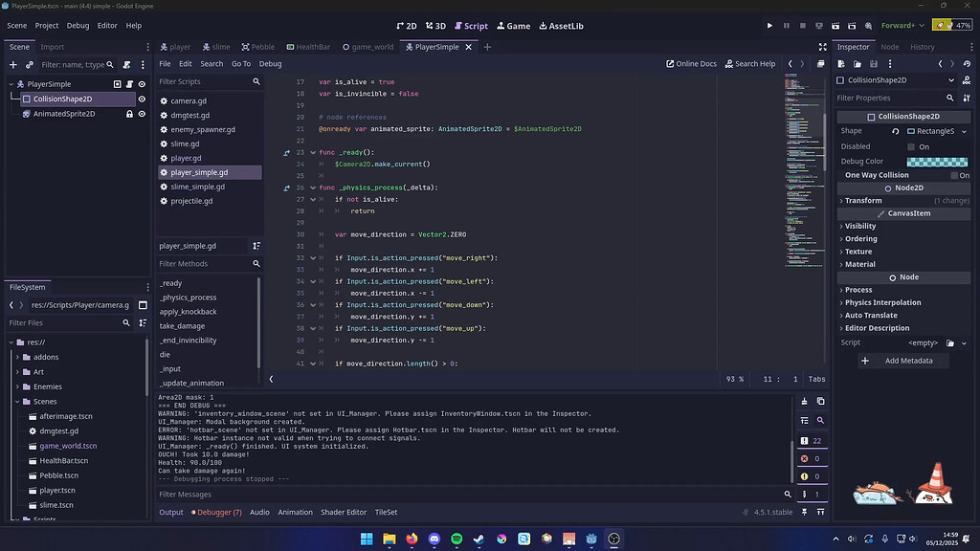Copy the selected output text

pyautogui.click(x=820, y=401)
